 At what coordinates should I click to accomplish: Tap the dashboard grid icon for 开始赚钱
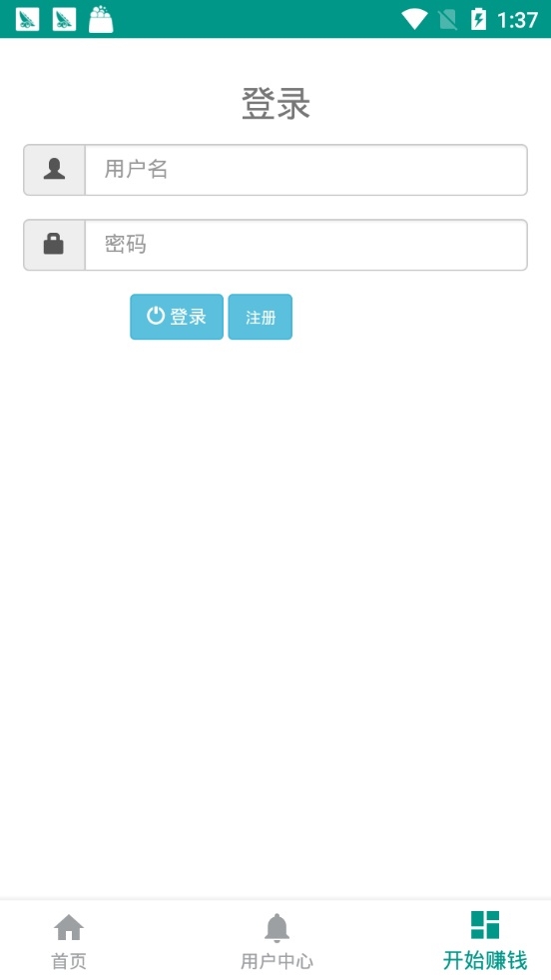[485, 924]
